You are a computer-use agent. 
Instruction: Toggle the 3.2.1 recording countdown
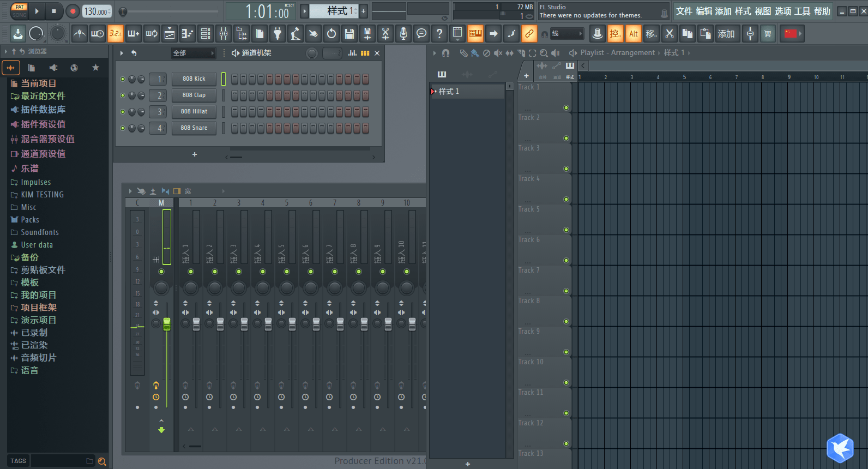pos(116,34)
